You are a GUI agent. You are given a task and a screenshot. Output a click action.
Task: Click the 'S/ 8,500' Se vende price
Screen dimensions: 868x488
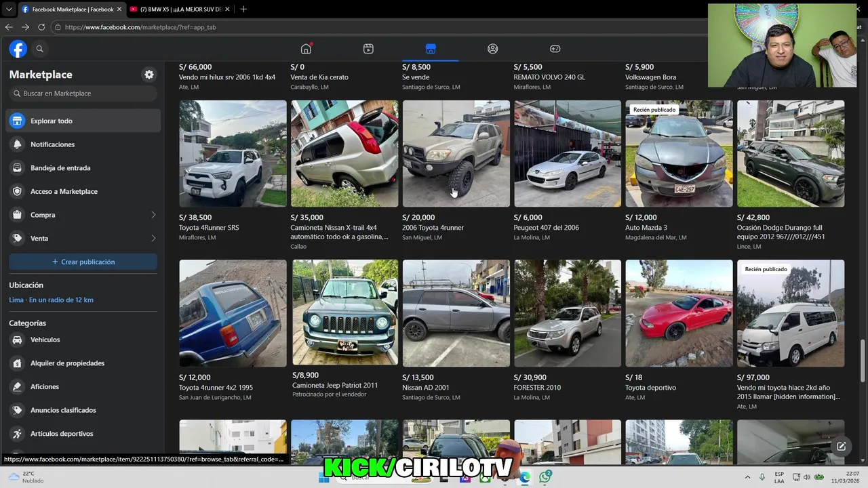(x=416, y=67)
